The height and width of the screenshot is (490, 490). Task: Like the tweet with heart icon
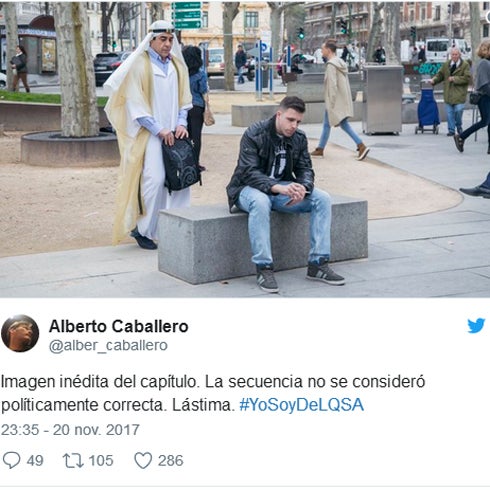click(x=143, y=460)
